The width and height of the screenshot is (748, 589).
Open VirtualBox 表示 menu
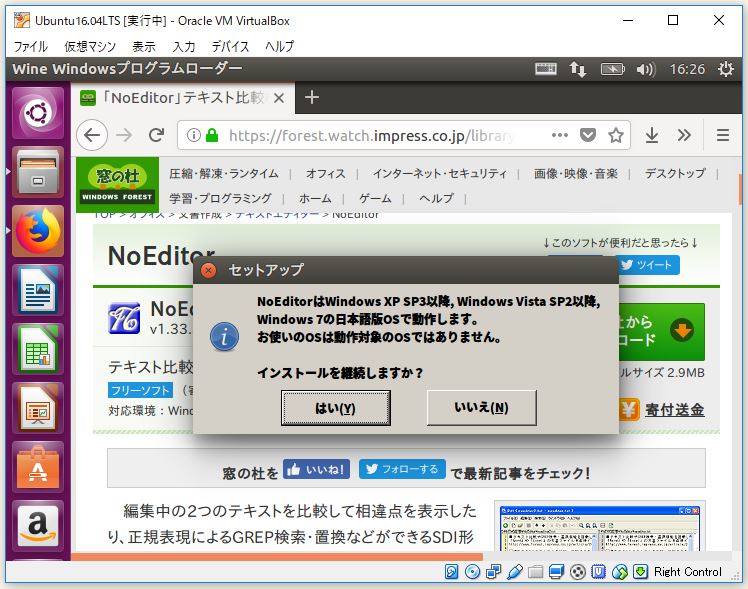pyautogui.click(x=144, y=46)
